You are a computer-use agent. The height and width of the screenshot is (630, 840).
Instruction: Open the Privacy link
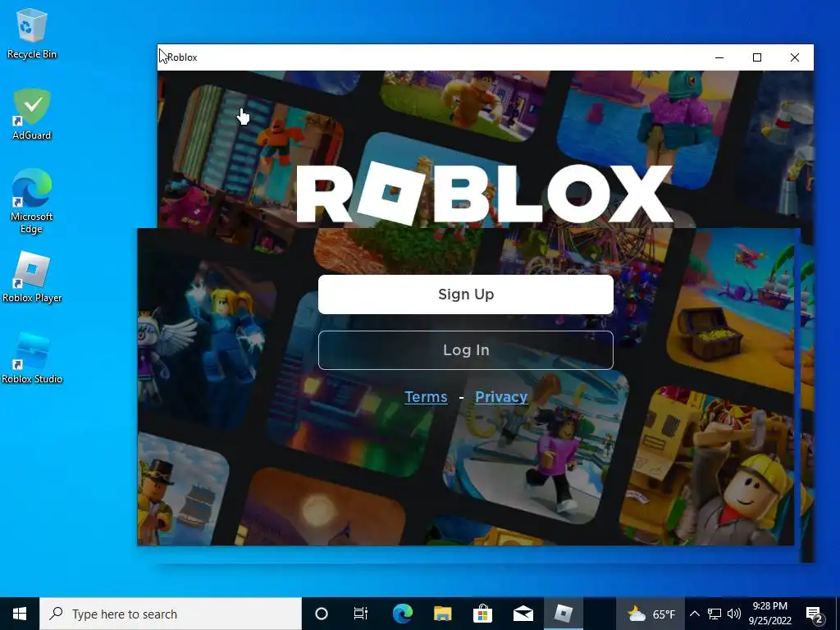point(501,397)
